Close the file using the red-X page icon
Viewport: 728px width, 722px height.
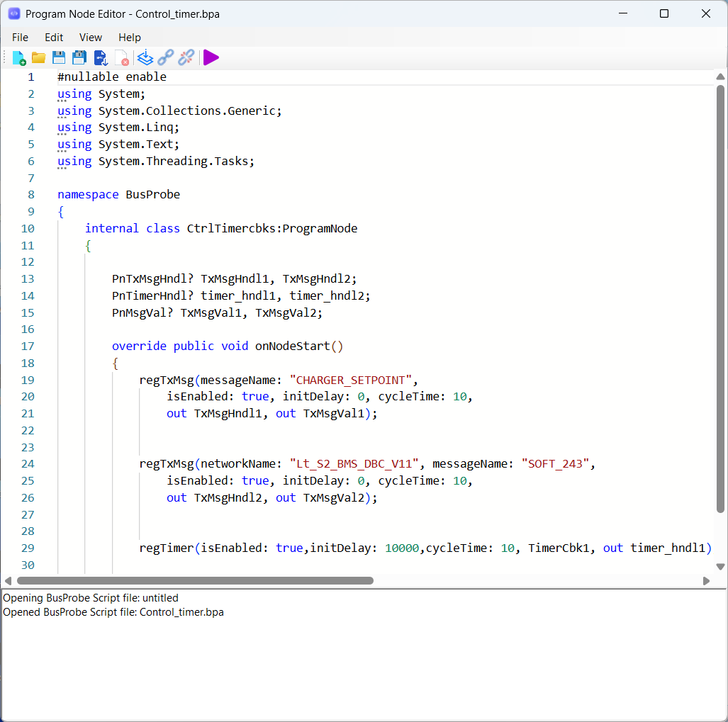pyautogui.click(x=121, y=58)
